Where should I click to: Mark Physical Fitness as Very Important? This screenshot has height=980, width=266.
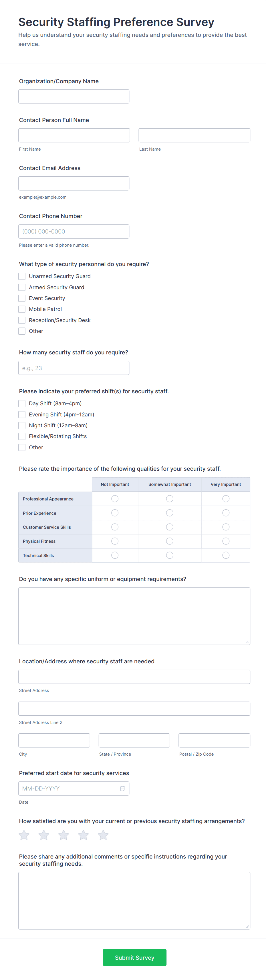[226, 541]
